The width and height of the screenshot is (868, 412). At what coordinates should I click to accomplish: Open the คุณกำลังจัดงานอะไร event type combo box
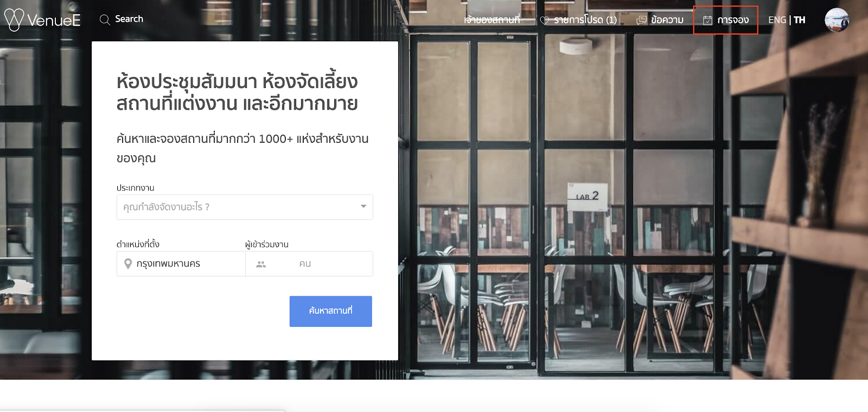click(x=245, y=207)
